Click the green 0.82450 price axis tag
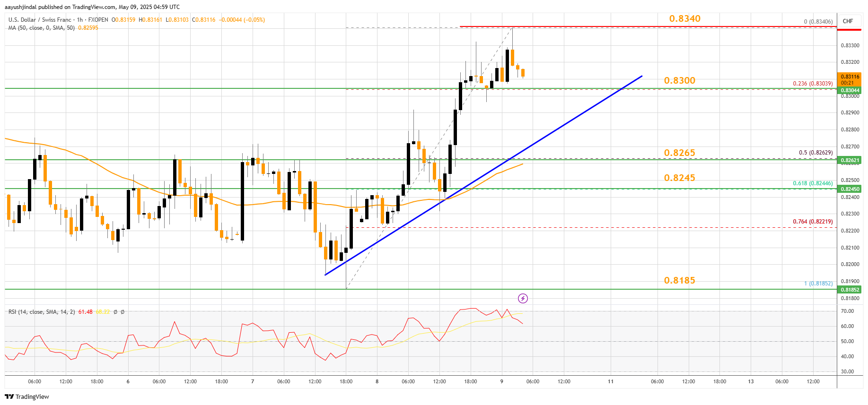The height and width of the screenshot is (405, 868). tap(849, 189)
